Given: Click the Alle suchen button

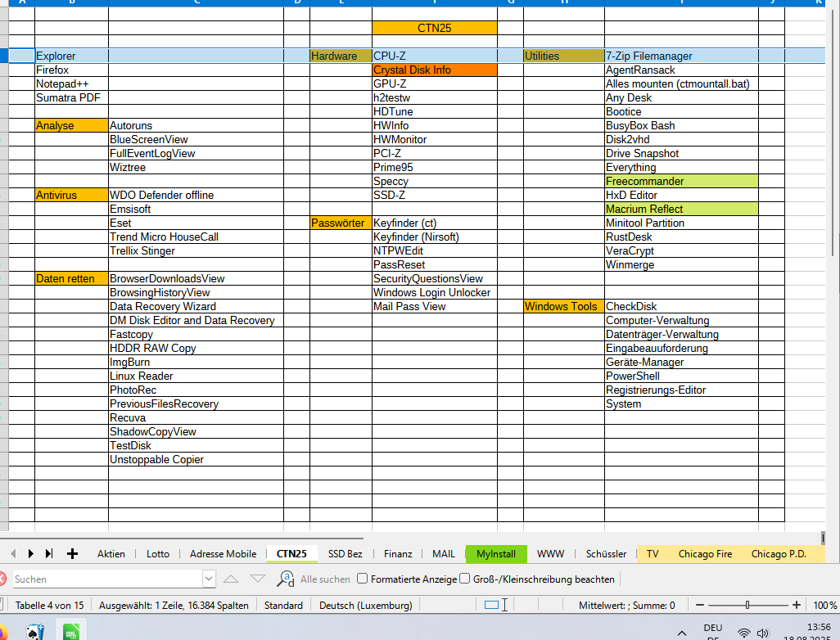Looking at the screenshot, I should 325,579.
